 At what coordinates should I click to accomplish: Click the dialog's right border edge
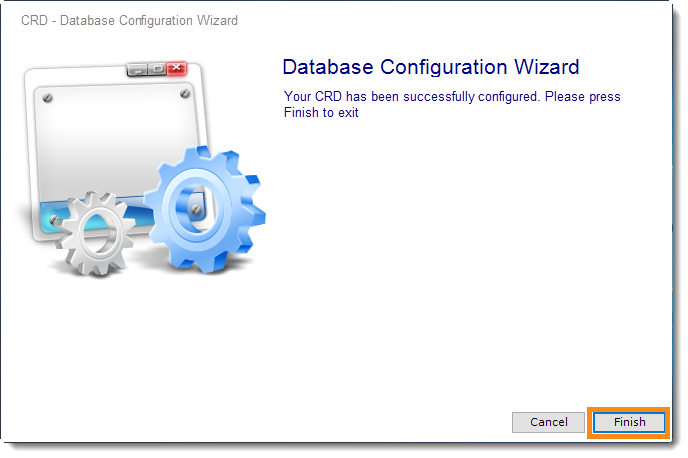[673, 219]
